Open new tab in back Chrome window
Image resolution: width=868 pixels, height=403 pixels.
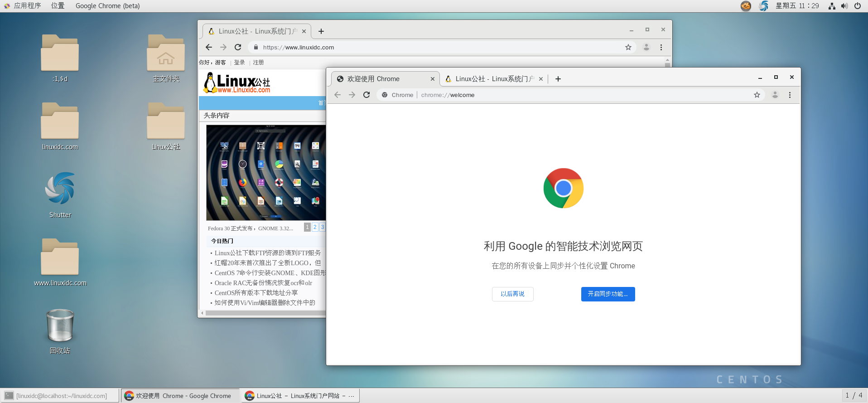tap(321, 31)
